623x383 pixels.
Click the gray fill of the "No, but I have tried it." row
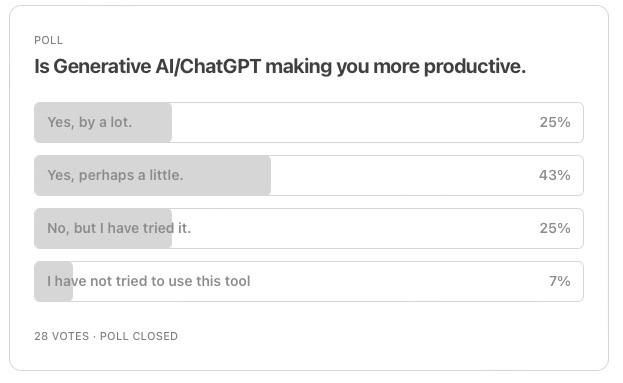(x=103, y=228)
